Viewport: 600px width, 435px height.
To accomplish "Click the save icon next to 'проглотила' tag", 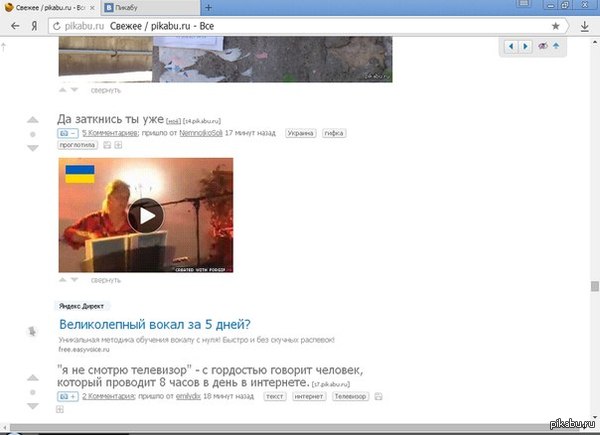I will point(107,145).
